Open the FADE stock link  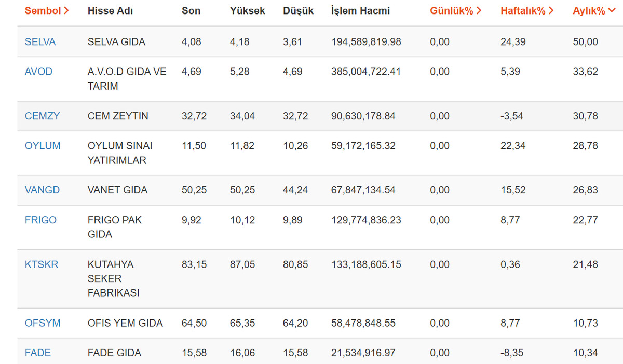[38, 353]
